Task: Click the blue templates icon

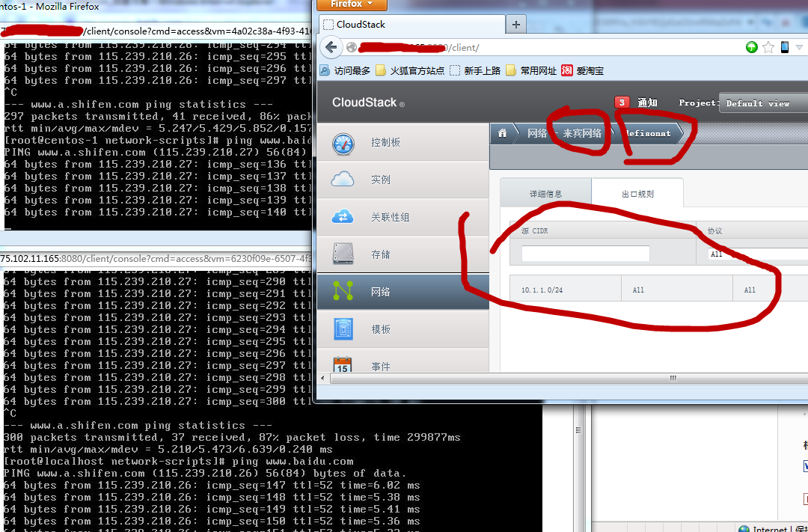Action: (x=343, y=329)
